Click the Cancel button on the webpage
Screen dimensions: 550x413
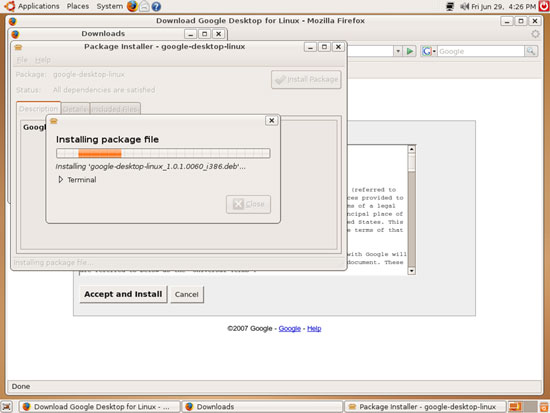pos(187,294)
